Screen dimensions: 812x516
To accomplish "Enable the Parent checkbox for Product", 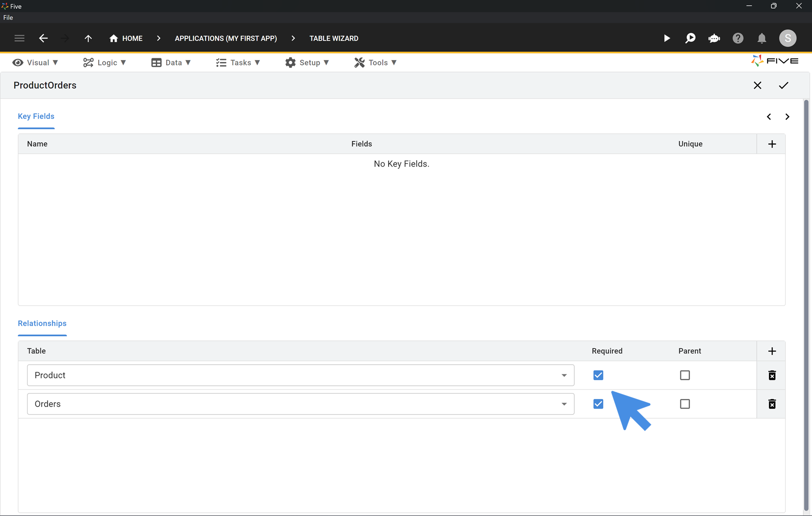I will pyautogui.click(x=685, y=375).
